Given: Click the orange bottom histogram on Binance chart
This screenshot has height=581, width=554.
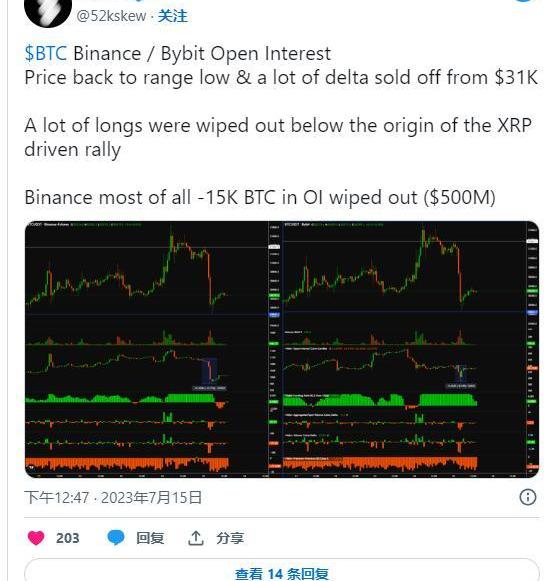Looking at the screenshot, I should (127, 465).
